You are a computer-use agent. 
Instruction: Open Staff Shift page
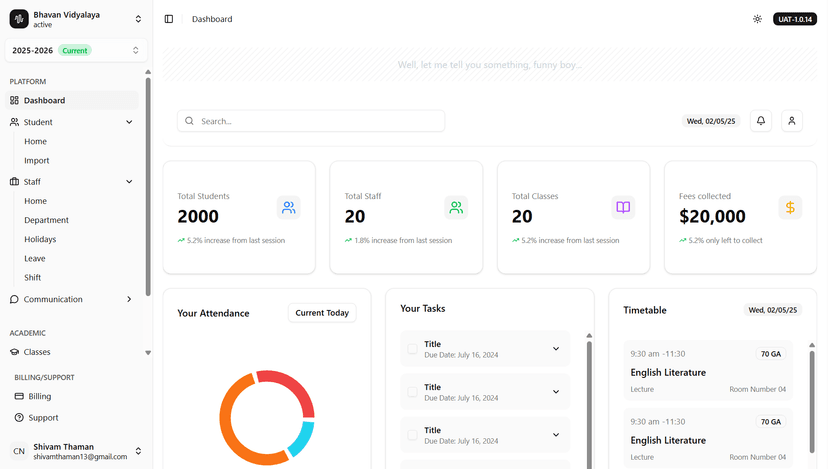(32, 277)
